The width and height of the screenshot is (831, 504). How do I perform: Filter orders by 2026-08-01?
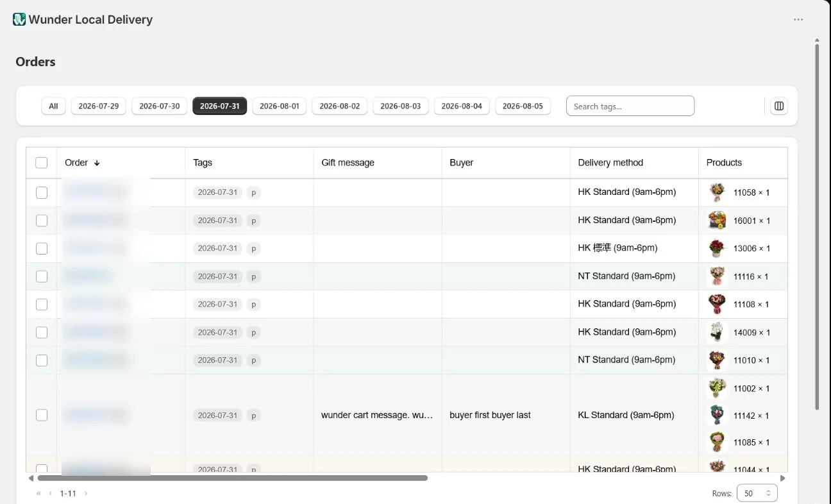(x=280, y=106)
